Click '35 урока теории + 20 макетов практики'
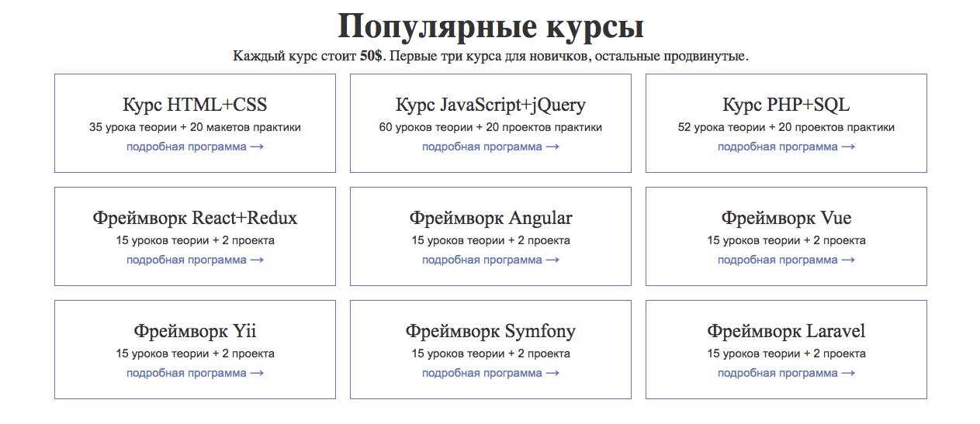The image size is (980, 424). point(195,127)
